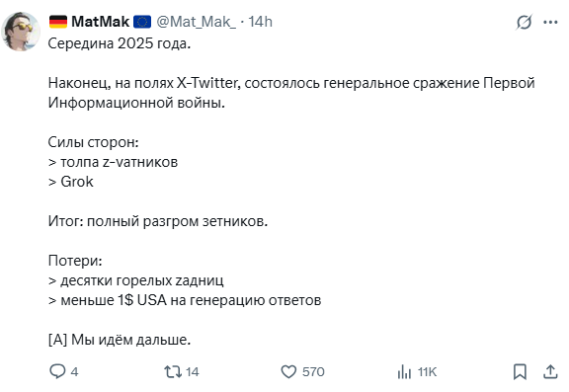Like the post with the heart icon
The image size is (569, 392).
pos(288,372)
